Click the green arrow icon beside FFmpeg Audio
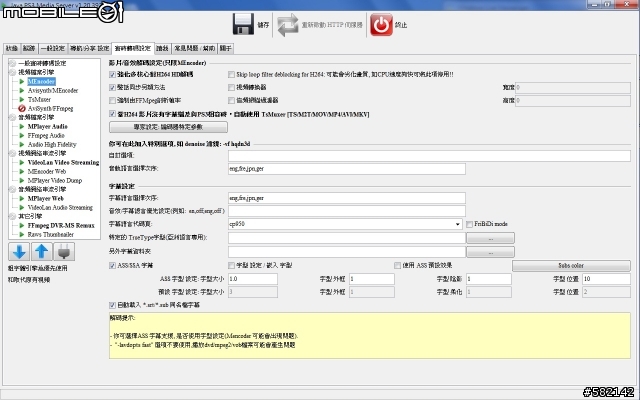 (22, 136)
